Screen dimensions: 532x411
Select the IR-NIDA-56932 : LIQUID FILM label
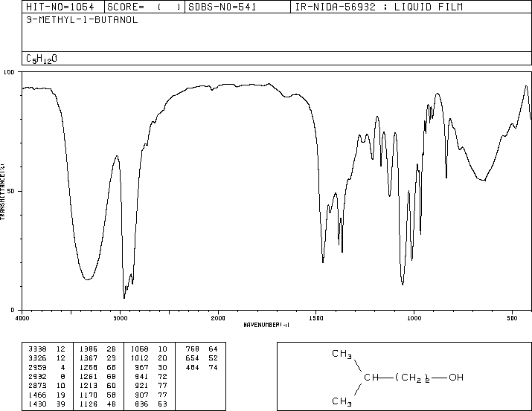(378, 7)
